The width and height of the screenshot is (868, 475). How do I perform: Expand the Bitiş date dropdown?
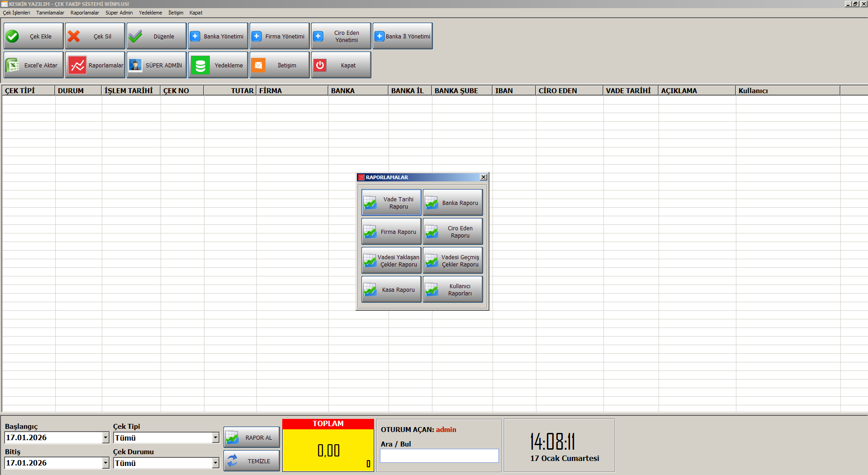tap(105, 463)
